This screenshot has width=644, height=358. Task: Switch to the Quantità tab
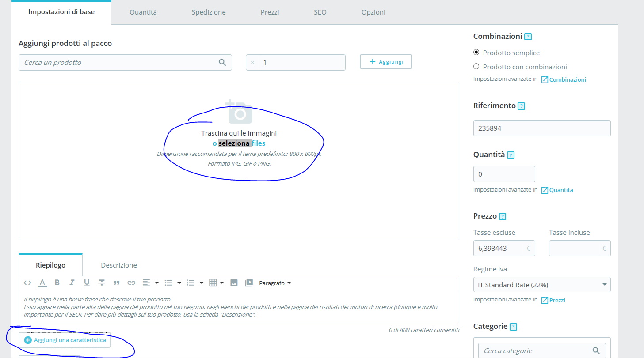coord(143,12)
